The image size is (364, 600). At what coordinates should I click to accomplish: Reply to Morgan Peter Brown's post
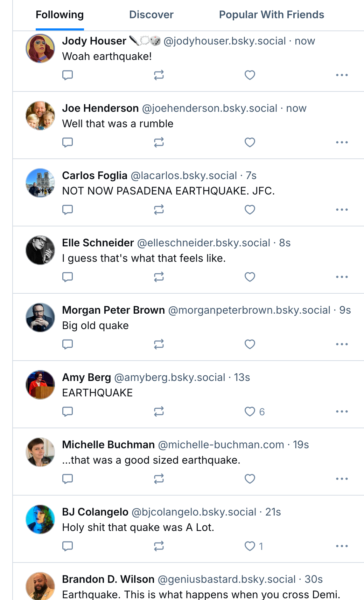(x=68, y=344)
